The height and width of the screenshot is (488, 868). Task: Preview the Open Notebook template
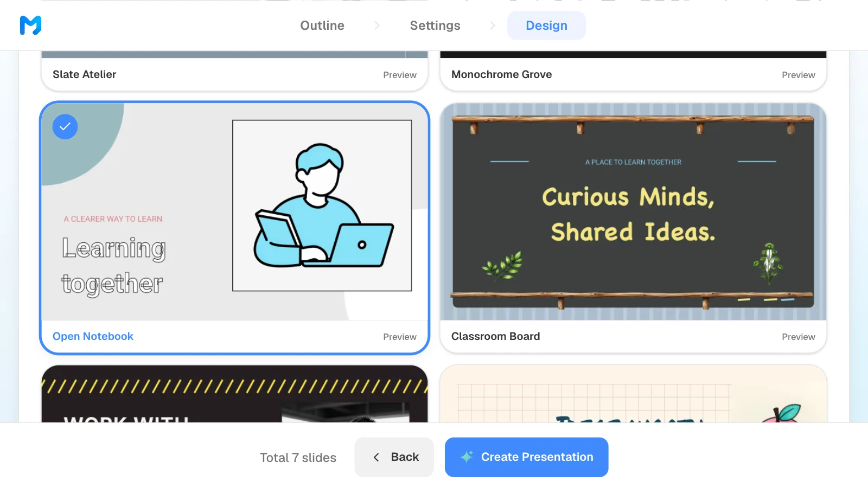(x=400, y=337)
